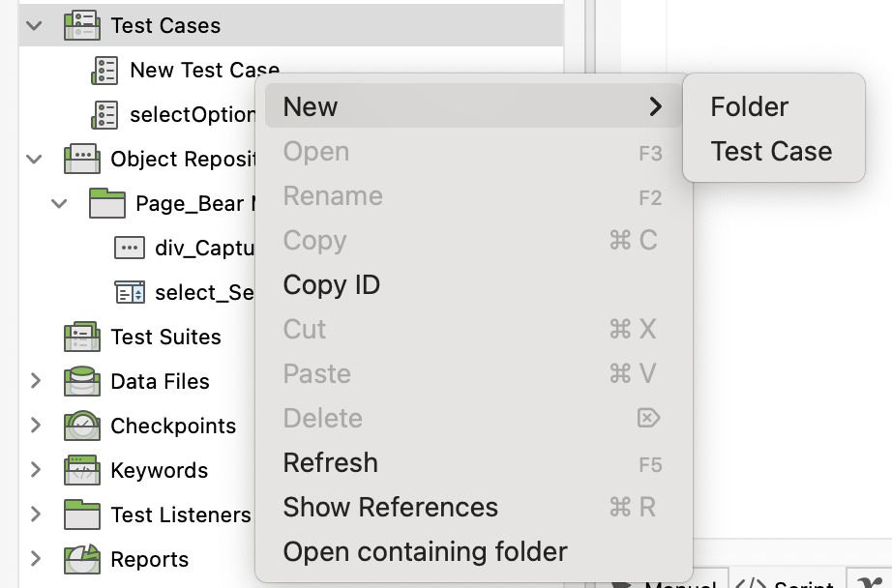
Task: Click the Data Files database icon
Action: (82, 381)
